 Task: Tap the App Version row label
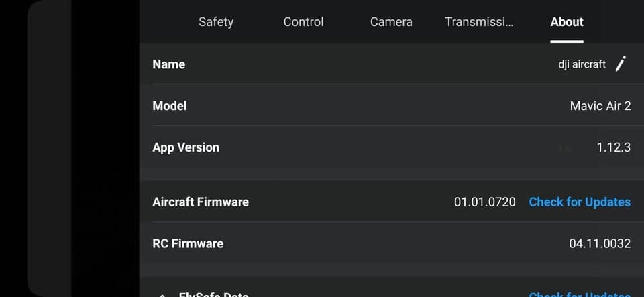point(186,147)
